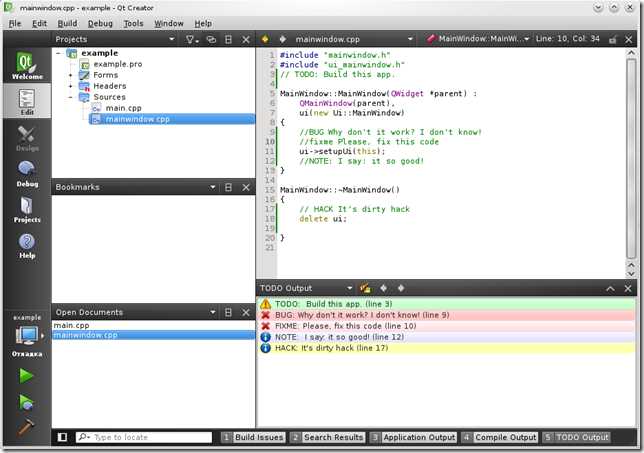The image size is (644, 453).
Task: Open the Welcome mode
Action: 27,66
